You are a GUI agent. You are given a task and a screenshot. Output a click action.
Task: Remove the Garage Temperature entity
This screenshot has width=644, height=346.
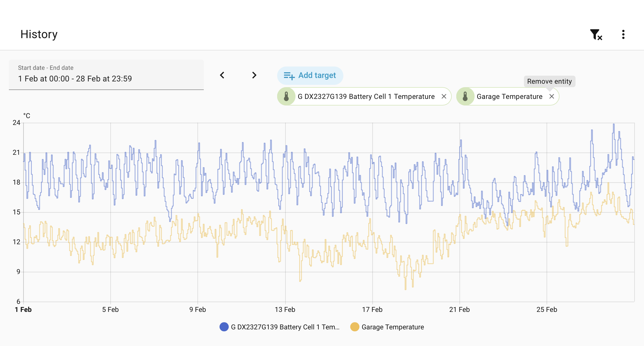pos(551,96)
